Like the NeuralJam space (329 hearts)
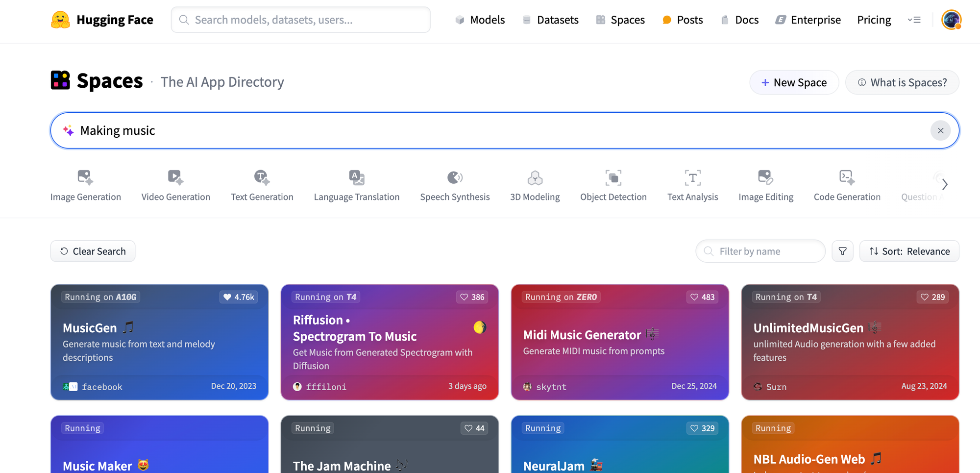 [703, 428]
